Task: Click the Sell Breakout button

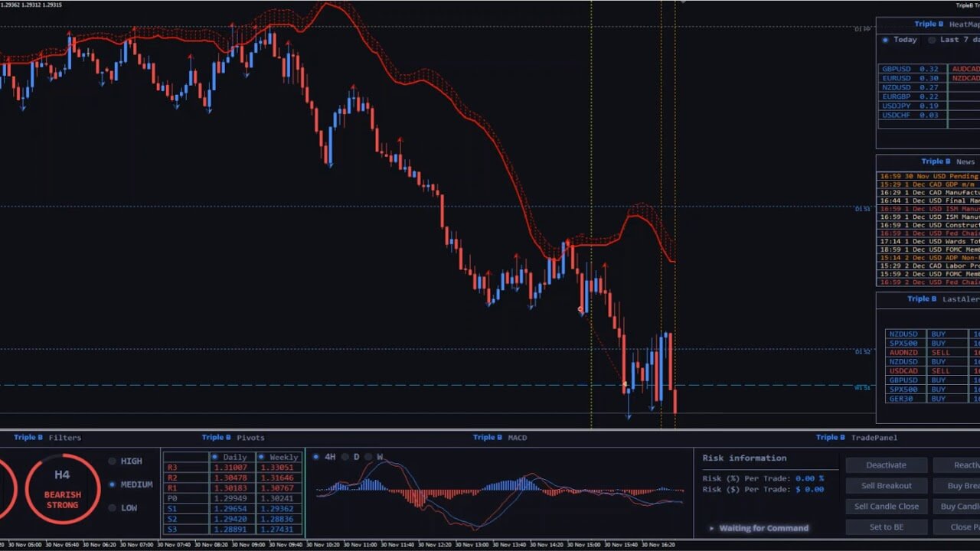Action: 886,486
